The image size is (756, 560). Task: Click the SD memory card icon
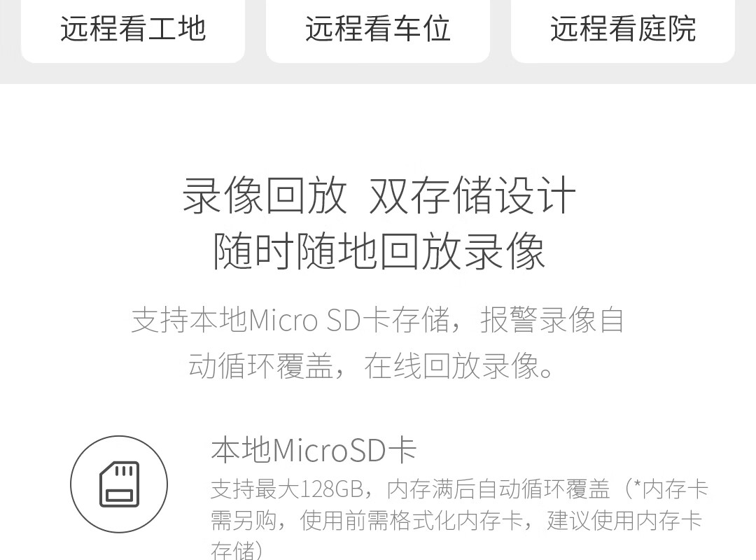tap(119, 484)
